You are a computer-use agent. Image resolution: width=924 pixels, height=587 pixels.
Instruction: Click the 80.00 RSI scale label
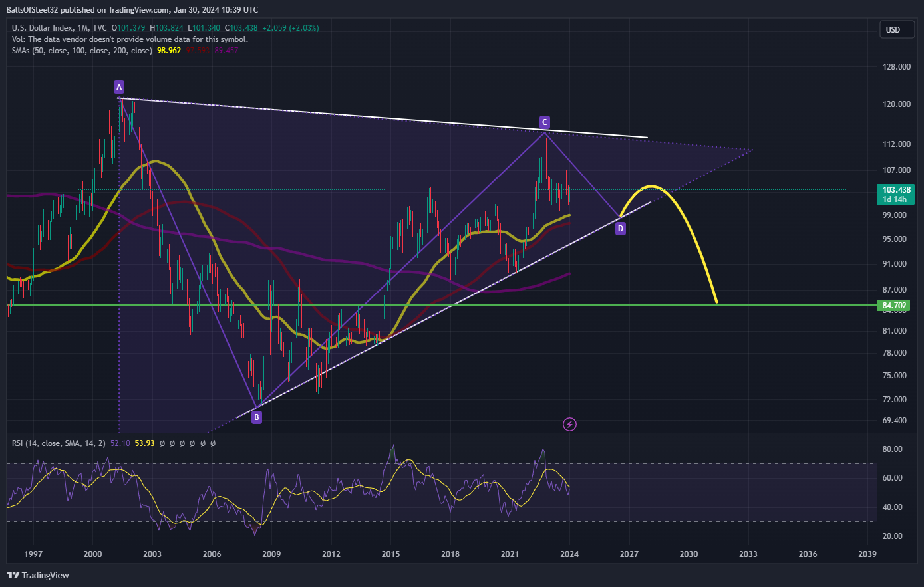(x=892, y=449)
